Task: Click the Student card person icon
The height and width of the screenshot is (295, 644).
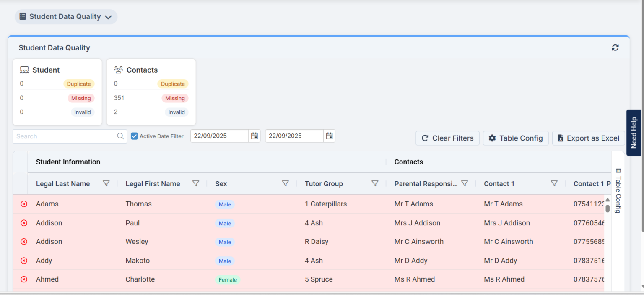Action: (25, 69)
